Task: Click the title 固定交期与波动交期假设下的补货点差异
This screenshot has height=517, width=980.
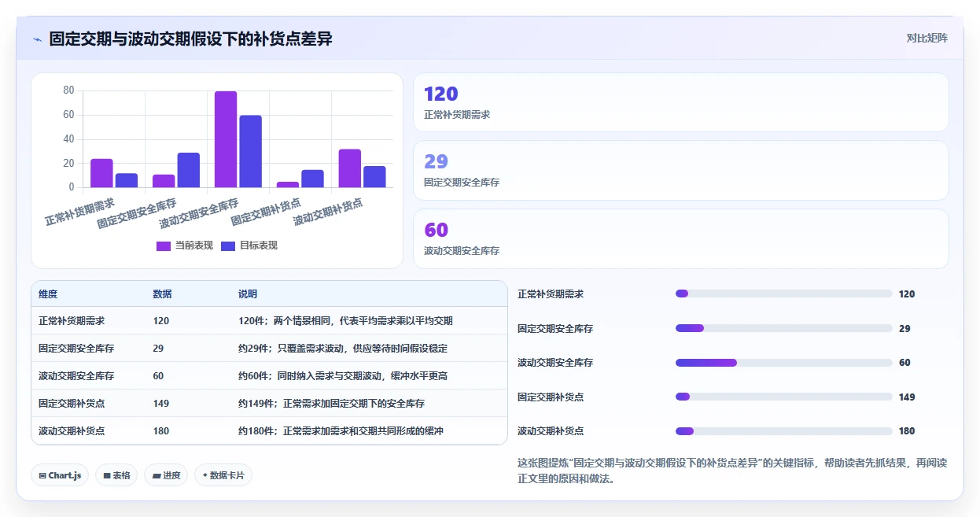Action: pyautogui.click(x=190, y=39)
